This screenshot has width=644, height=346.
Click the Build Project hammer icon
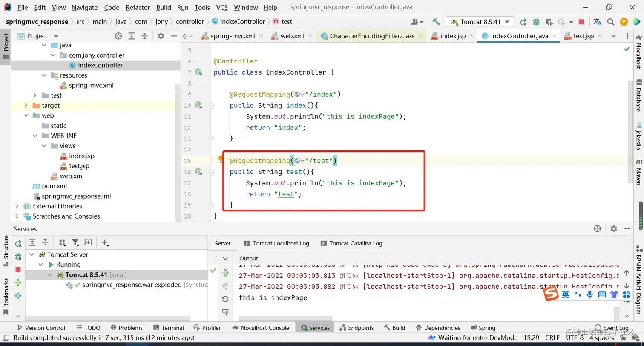pos(436,22)
